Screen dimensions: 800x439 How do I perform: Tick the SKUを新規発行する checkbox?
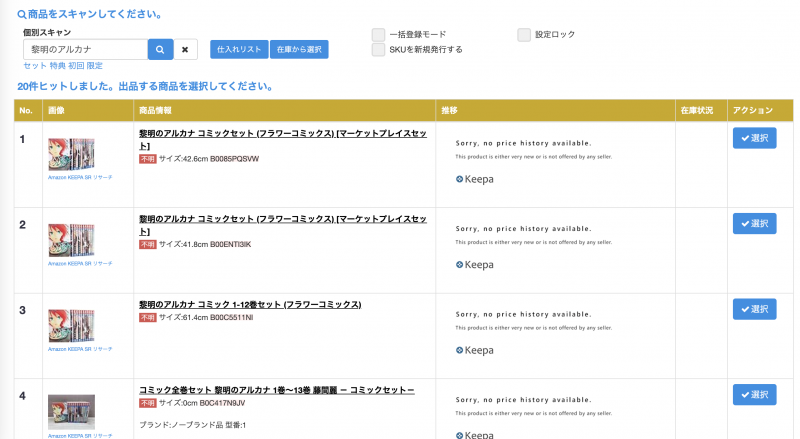(x=378, y=50)
